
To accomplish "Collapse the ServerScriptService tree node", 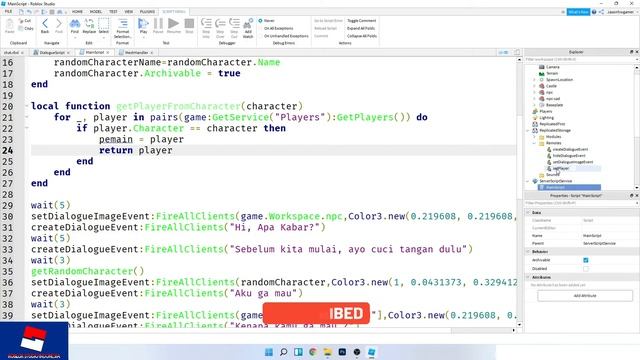I will (x=528, y=181).
